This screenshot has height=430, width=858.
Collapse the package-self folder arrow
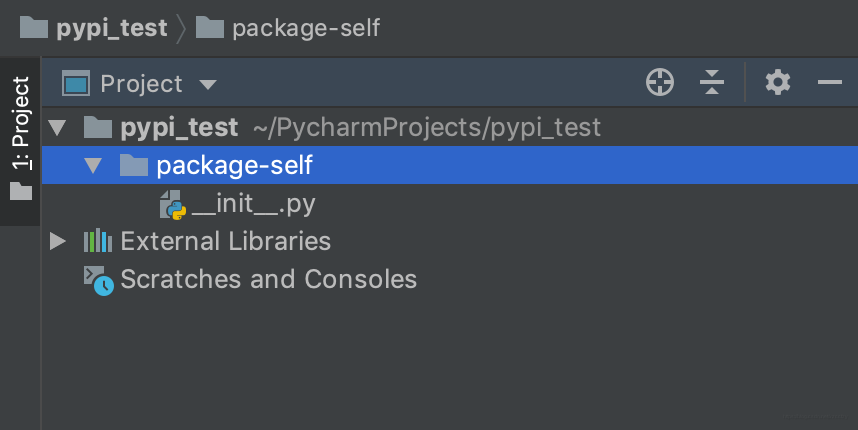coord(93,165)
